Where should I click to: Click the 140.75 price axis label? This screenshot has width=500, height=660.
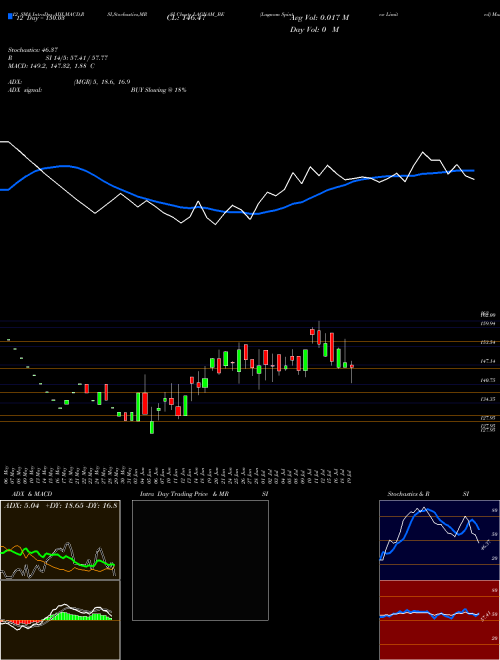point(488,380)
